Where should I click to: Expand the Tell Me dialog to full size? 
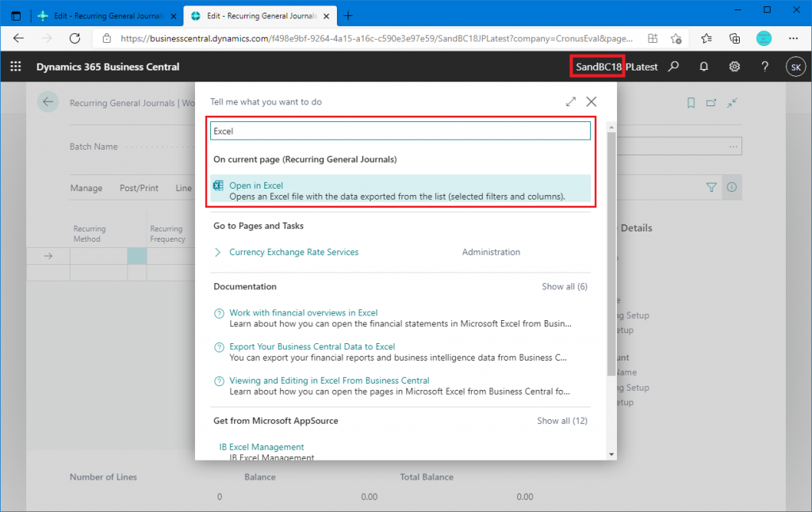point(571,101)
